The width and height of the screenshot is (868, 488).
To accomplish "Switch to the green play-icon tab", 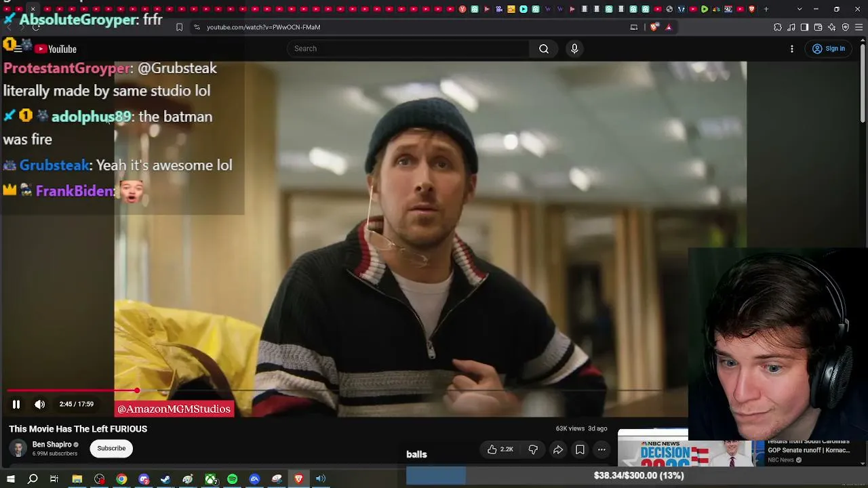I will [705, 9].
